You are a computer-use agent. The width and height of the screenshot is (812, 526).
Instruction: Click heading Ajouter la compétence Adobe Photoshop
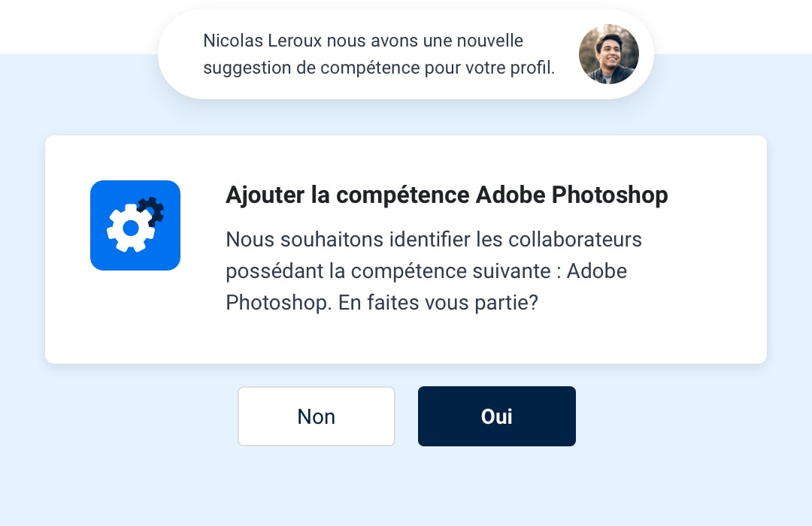447,195
